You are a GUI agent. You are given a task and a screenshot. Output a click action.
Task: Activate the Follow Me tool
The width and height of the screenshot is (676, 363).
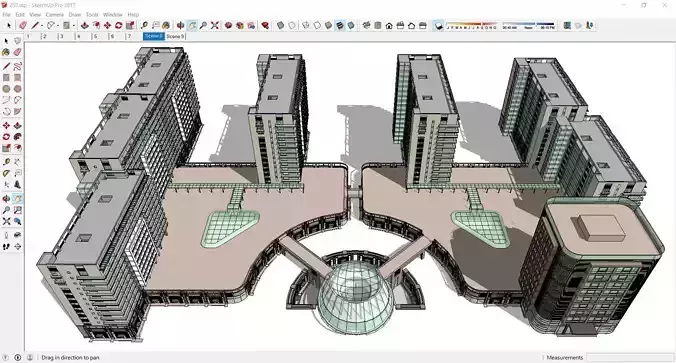point(17,137)
